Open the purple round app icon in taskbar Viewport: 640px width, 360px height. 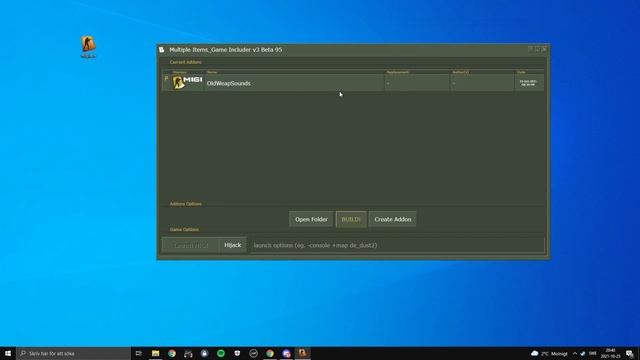point(286,353)
